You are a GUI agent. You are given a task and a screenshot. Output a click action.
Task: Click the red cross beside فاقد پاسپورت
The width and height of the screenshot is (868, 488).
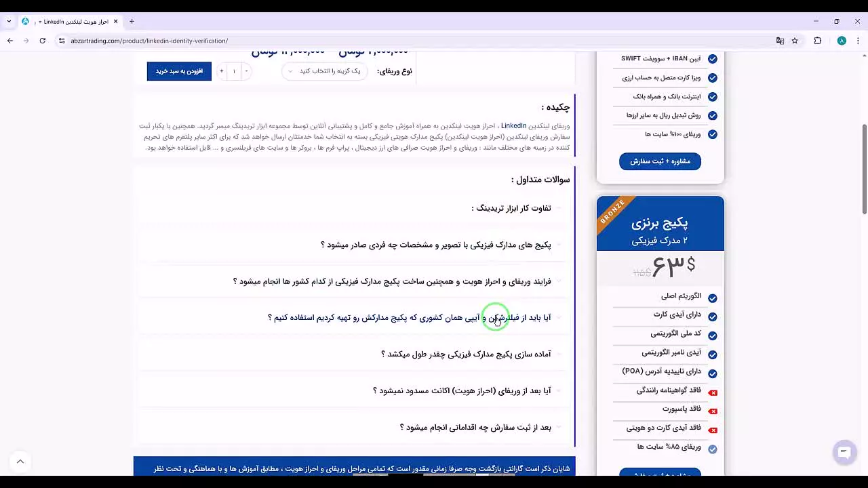click(x=713, y=410)
